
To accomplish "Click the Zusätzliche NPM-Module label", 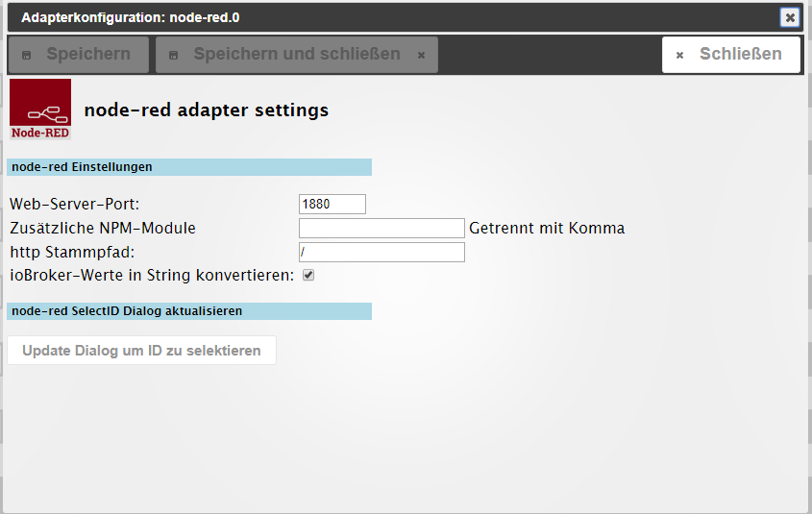I will tap(103, 229).
